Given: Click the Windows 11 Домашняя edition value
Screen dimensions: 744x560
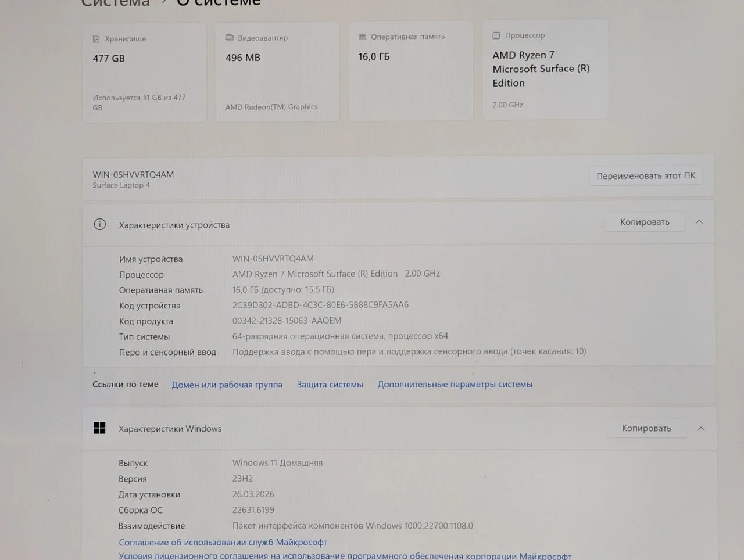Looking at the screenshot, I should click(277, 463).
